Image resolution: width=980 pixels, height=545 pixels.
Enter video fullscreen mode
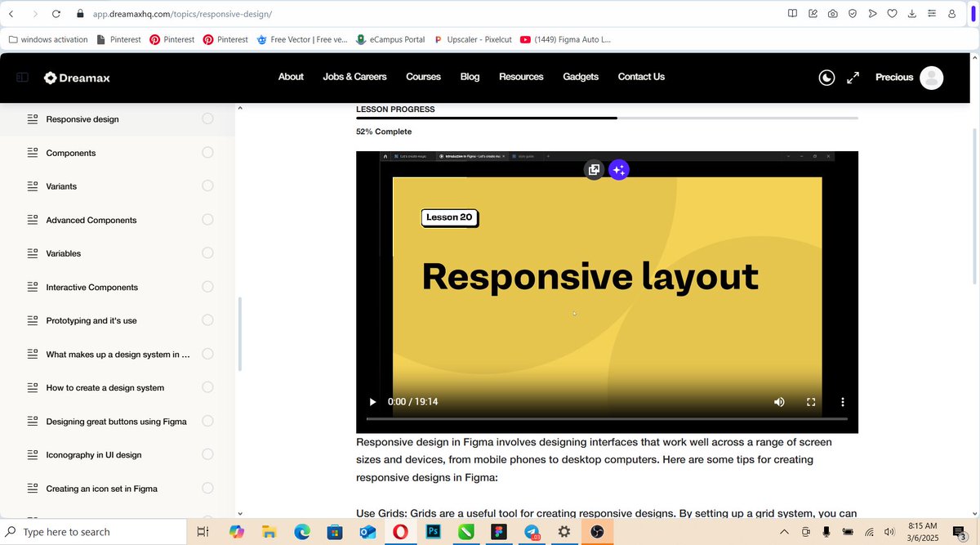pyautogui.click(x=811, y=402)
